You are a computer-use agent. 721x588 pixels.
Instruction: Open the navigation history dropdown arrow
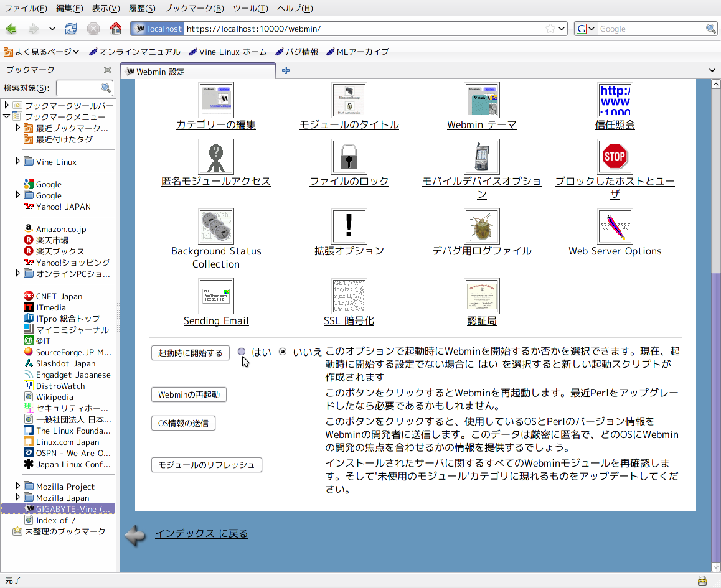[52, 29]
